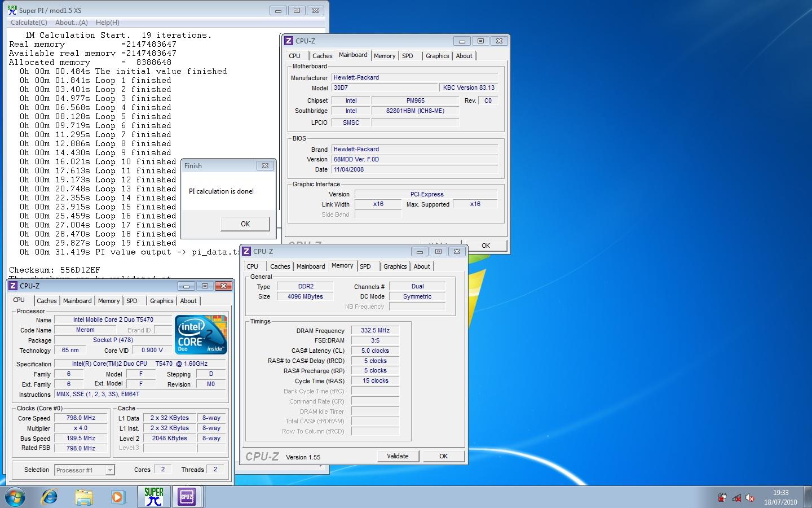The image size is (812, 508).
Task: Switch to CPU-Z via taskbar icon
Action: (x=187, y=497)
